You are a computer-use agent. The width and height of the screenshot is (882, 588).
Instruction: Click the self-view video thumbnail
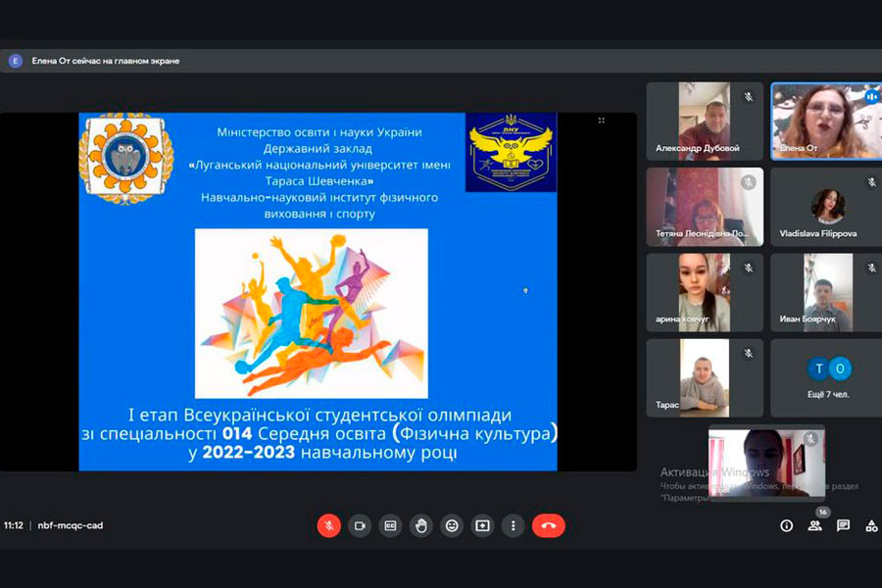[x=766, y=464]
